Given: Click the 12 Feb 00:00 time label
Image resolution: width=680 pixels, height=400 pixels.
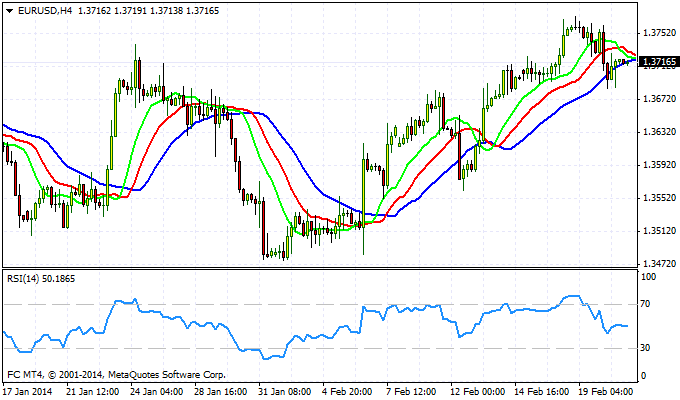Looking at the screenshot, I should click(x=478, y=392).
